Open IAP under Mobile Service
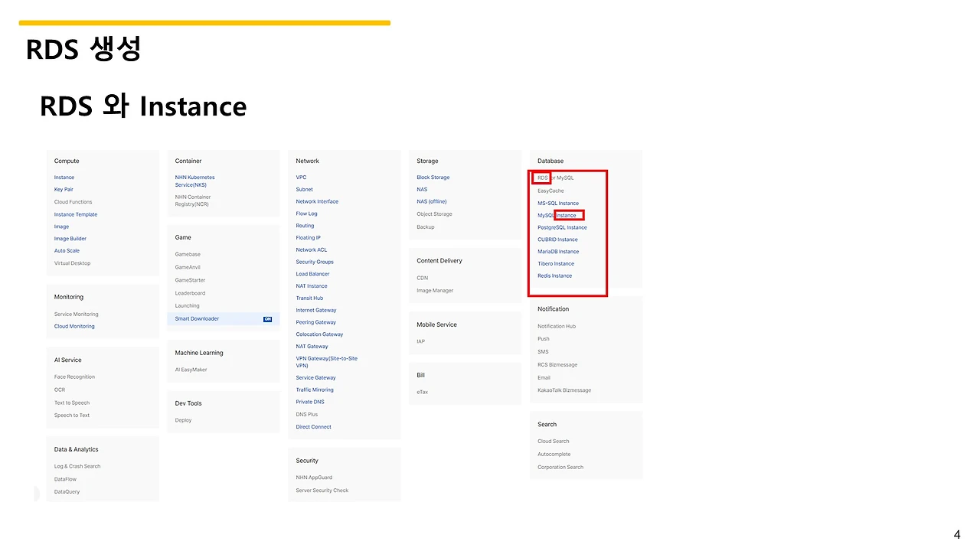 [421, 341]
